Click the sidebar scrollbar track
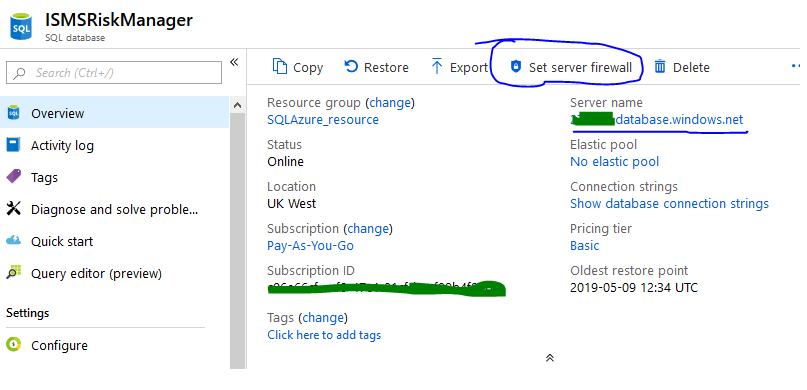Viewport: 807px width, 390px height. coord(237,241)
